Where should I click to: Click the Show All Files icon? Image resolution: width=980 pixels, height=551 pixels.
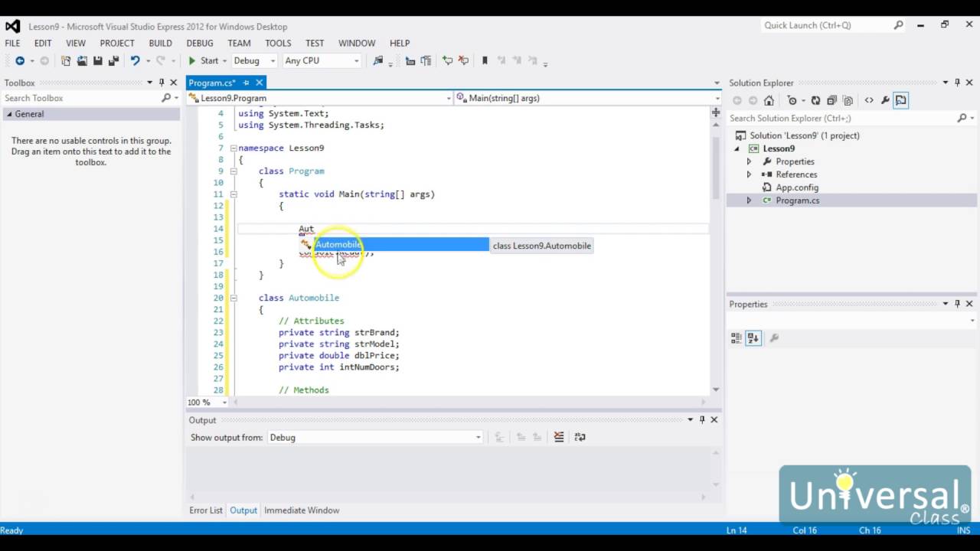point(848,100)
